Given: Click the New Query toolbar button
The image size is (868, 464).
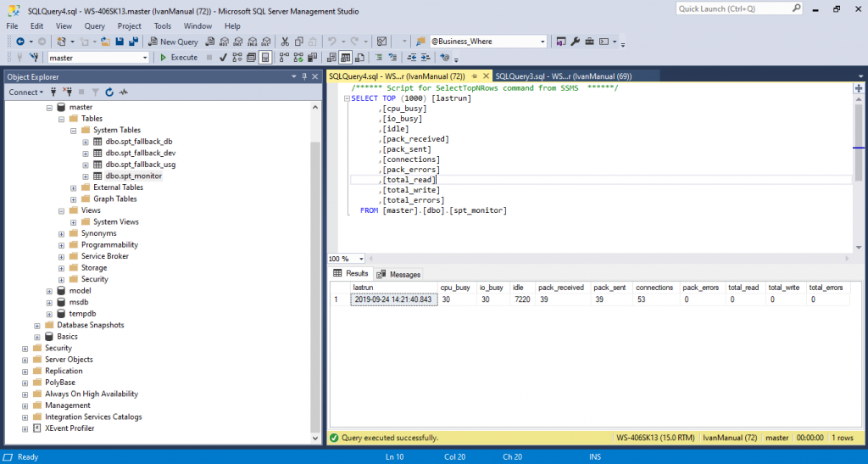Looking at the screenshot, I should (x=173, y=42).
